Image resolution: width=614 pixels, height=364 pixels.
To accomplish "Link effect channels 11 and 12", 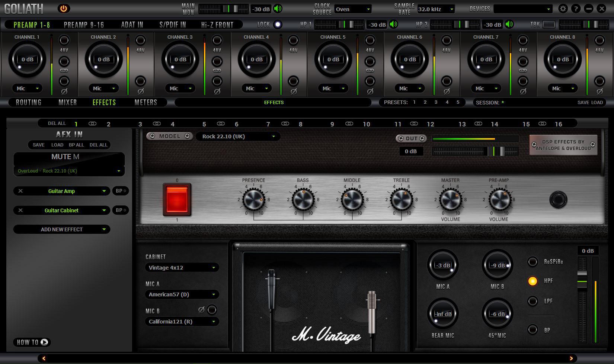I will pyautogui.click(x=414, y=123).
